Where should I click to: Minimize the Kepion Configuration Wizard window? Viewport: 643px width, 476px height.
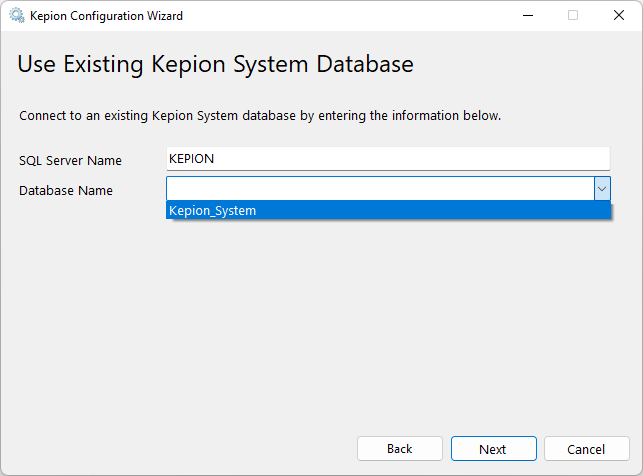click(x=528, y=16)
